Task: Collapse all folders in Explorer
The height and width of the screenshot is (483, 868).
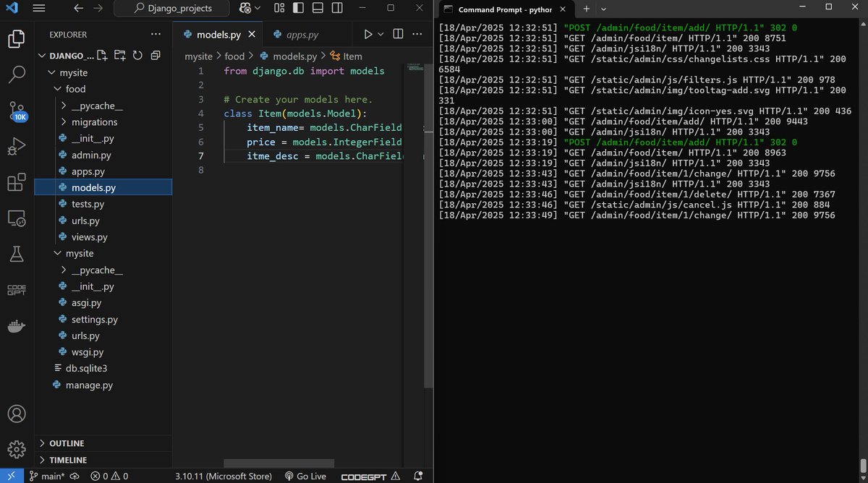Action: pos(154,56)
